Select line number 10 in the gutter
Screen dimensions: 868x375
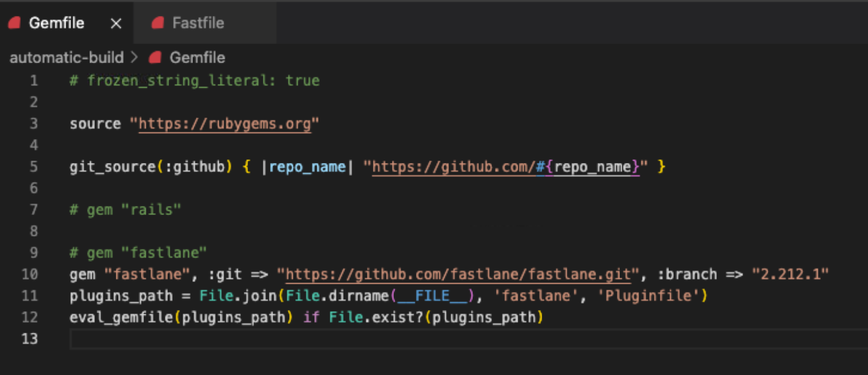click(29, 274)
